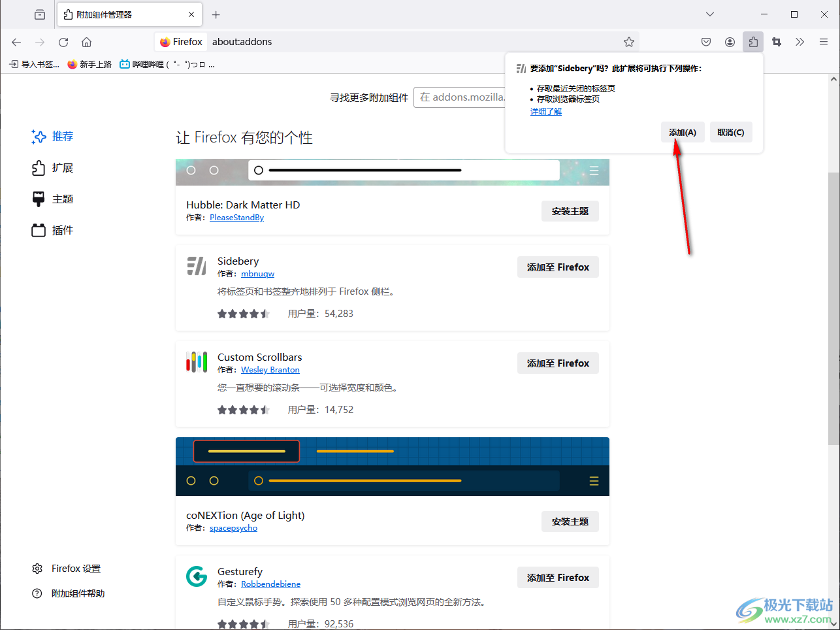Minimize the Firefox window
Image resolution: width=840 pixels, height=630 pixels.
pyautogui.click(x=764, y=14)
